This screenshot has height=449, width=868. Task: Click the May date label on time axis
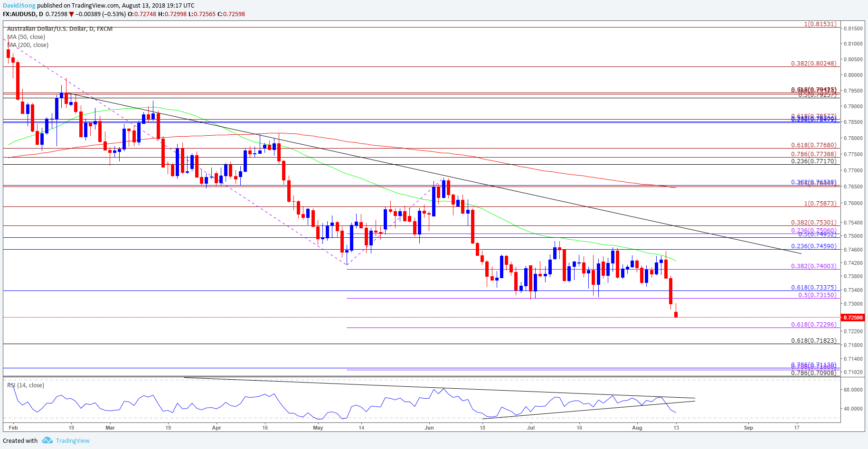click(318, 428)
